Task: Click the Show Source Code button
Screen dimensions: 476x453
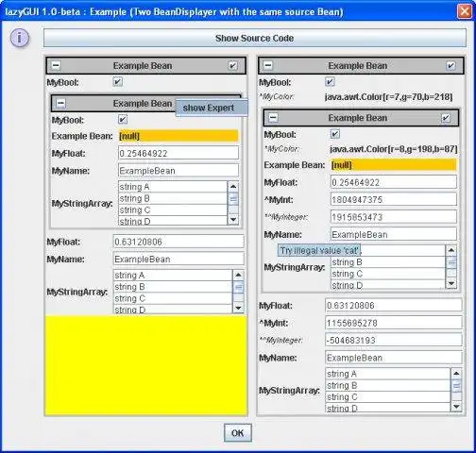Action: [x=255, y=38]
